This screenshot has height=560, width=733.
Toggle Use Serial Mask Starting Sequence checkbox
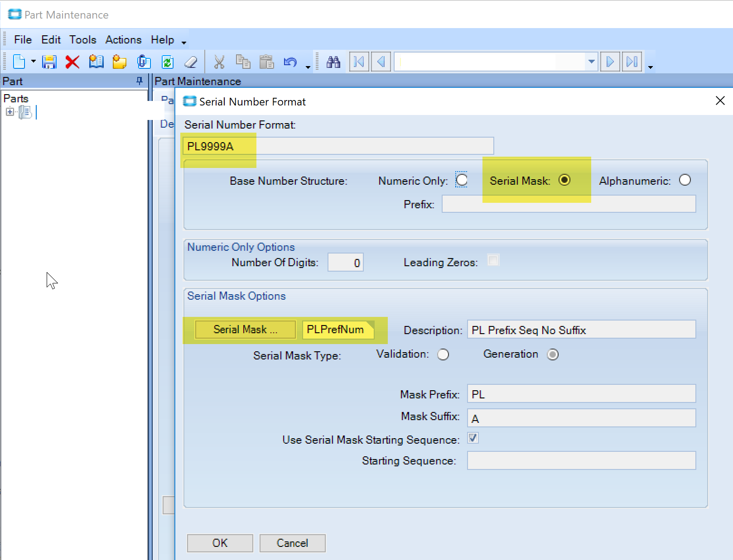[x=473, y=438]
